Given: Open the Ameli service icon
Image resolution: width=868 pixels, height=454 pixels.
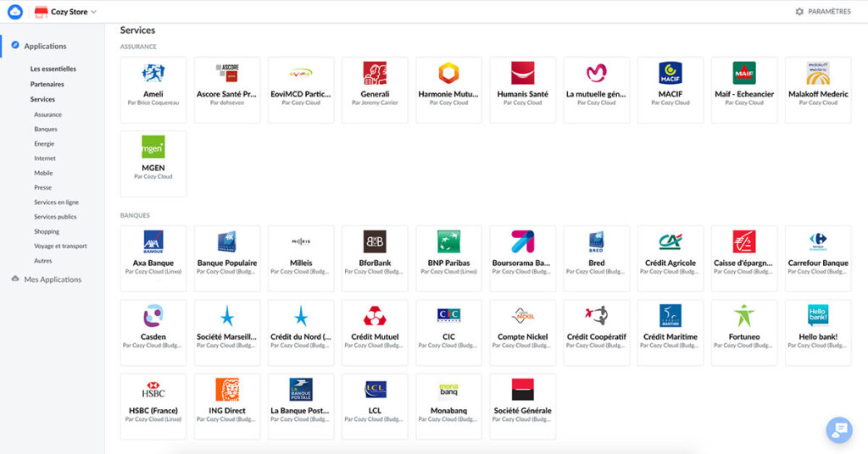Looking at the screenshot, I should [x=153, y=74].
